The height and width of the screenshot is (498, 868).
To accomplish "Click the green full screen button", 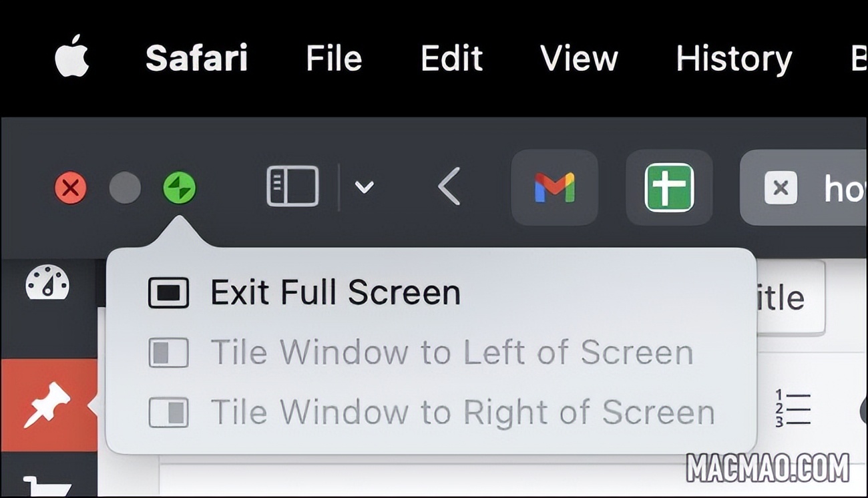I will click(x=180, y=188).
